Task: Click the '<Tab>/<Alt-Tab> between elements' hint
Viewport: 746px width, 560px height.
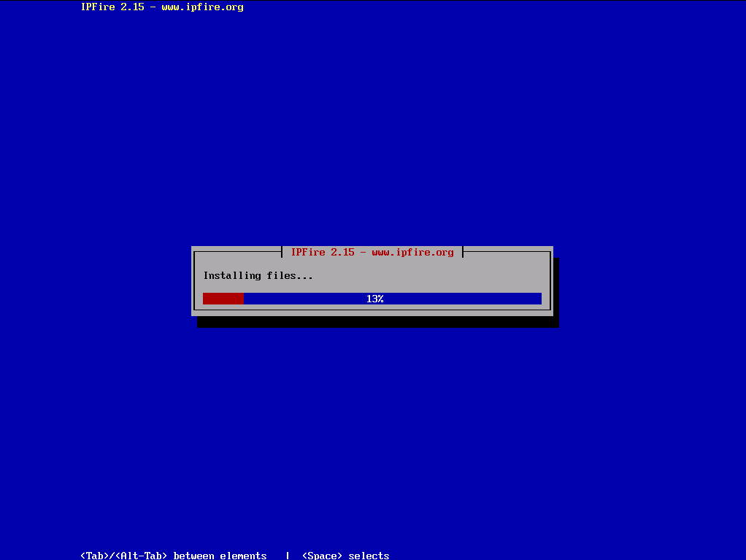Action: (174, 555)
